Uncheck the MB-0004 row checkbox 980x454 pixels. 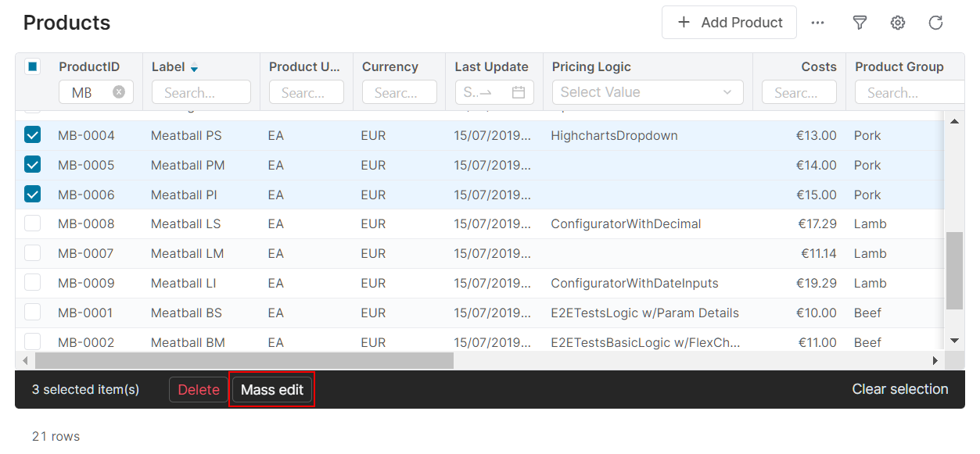[32, 135]
